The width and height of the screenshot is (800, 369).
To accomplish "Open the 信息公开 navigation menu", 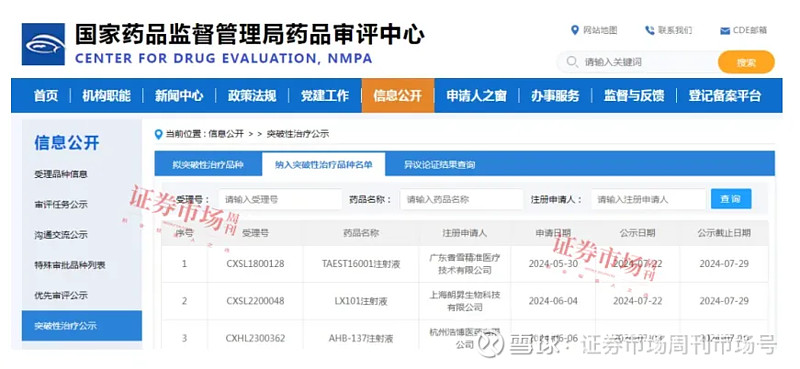I will [398, 95].
